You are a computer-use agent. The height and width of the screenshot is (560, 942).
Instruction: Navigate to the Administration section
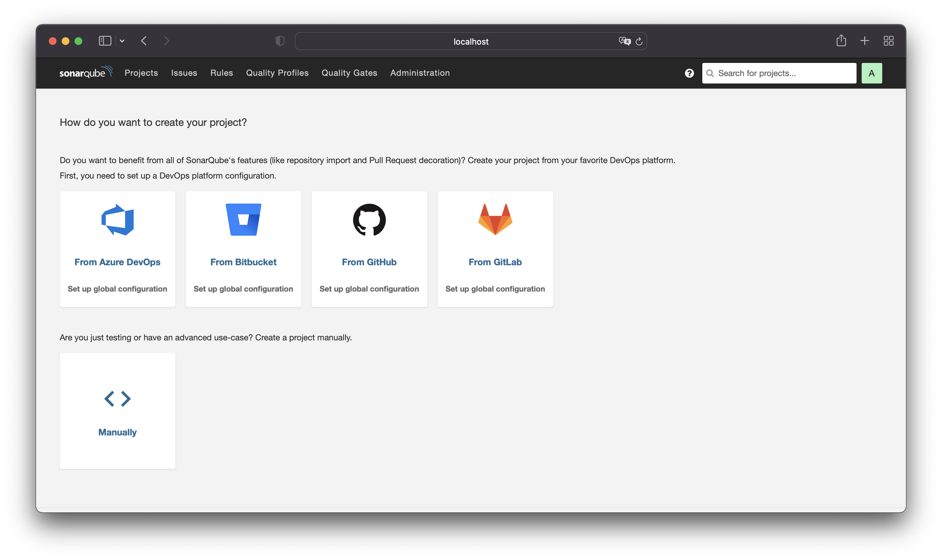[420, 73]
